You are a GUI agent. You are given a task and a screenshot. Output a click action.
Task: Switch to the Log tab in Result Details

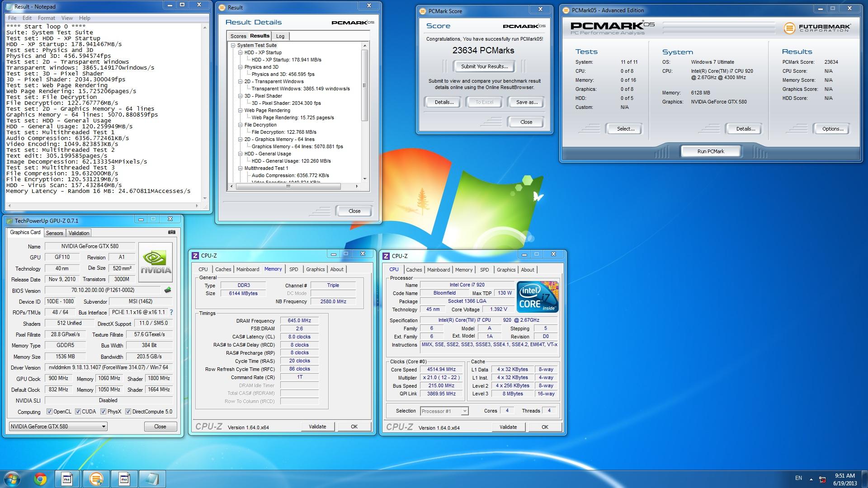(280, 36)
